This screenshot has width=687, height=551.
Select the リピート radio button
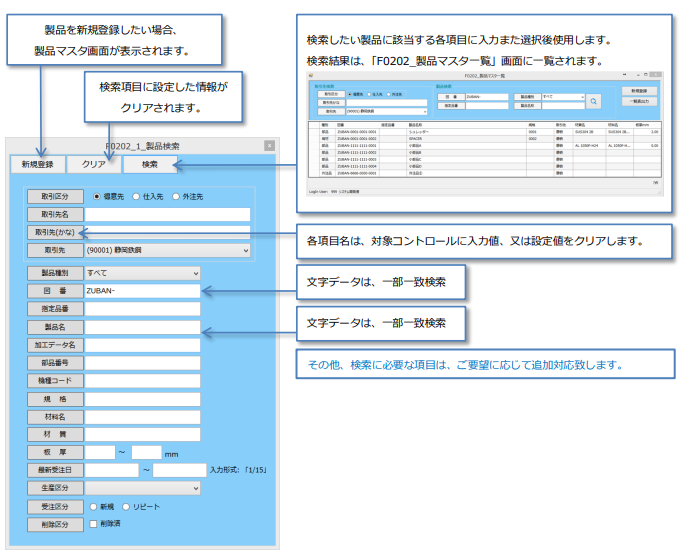coord(126,507)
